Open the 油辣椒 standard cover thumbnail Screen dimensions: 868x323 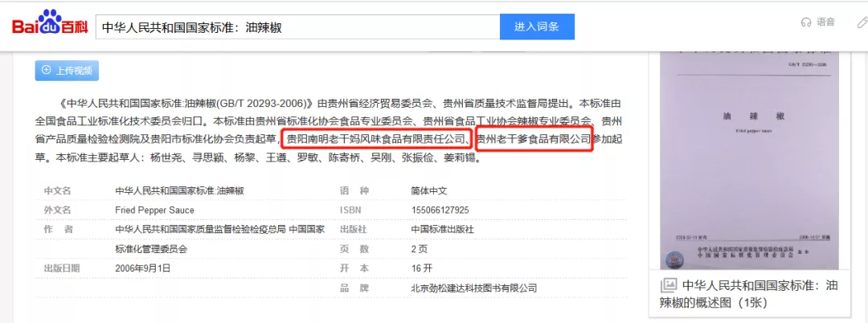point(749,159)
